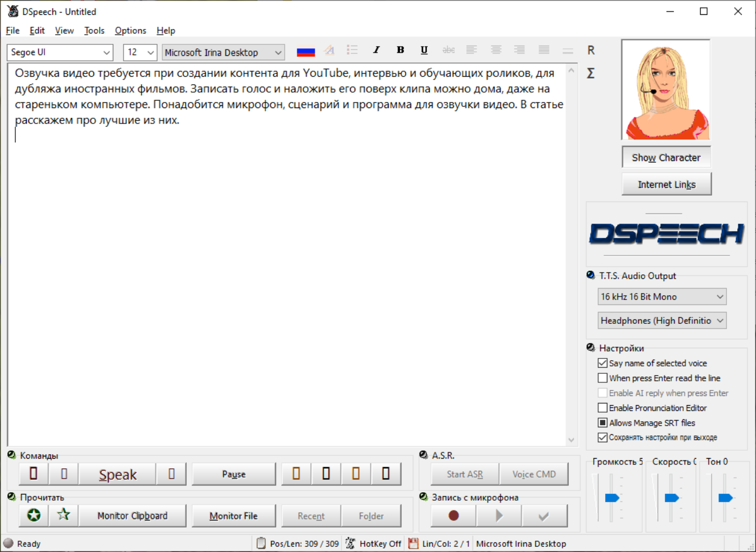Click the Recent button
The width and height of the screenshot is (756, 552).
311,516
